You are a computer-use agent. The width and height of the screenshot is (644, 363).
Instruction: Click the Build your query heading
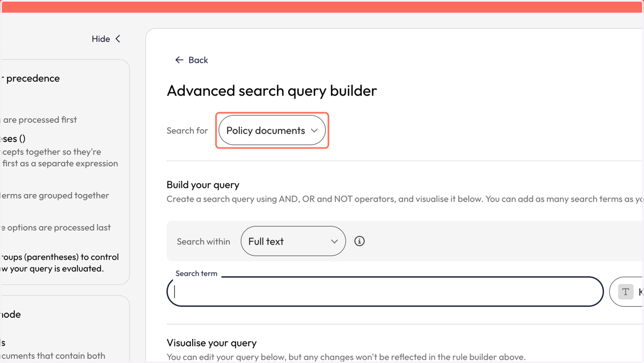(x=203, y=184)
